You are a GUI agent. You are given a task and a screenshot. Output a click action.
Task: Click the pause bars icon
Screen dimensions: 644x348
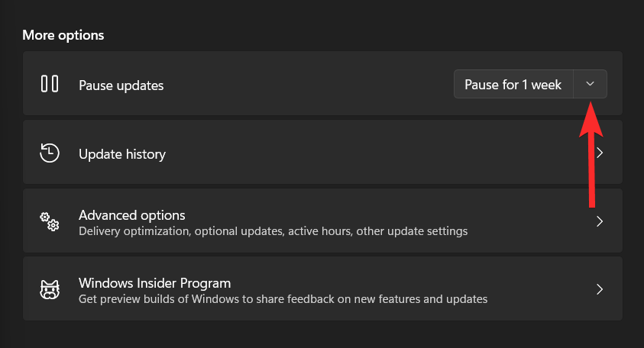pos(50,84)
